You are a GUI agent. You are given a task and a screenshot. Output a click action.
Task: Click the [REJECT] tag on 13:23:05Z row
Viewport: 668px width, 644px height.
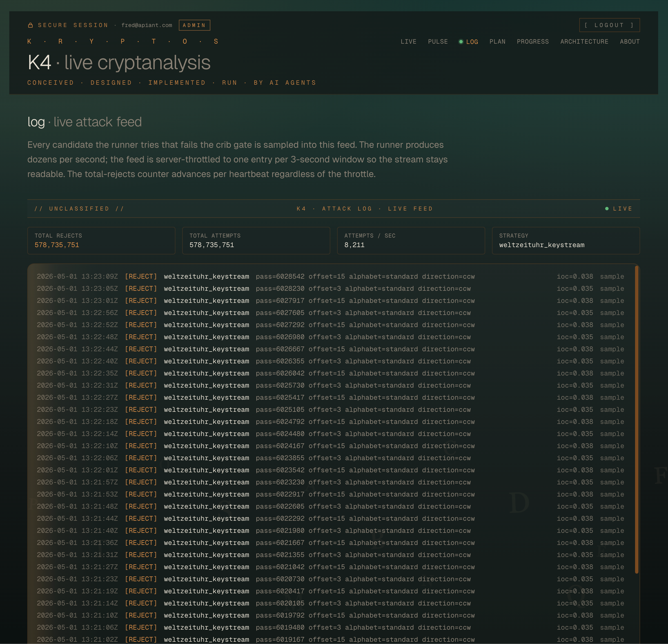click(141, 289)
